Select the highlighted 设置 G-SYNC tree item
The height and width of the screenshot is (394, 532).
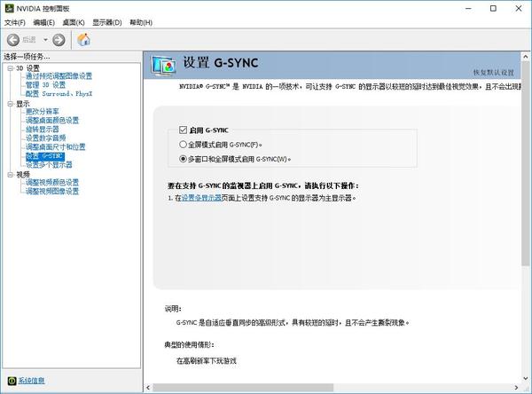click(45, 156)
